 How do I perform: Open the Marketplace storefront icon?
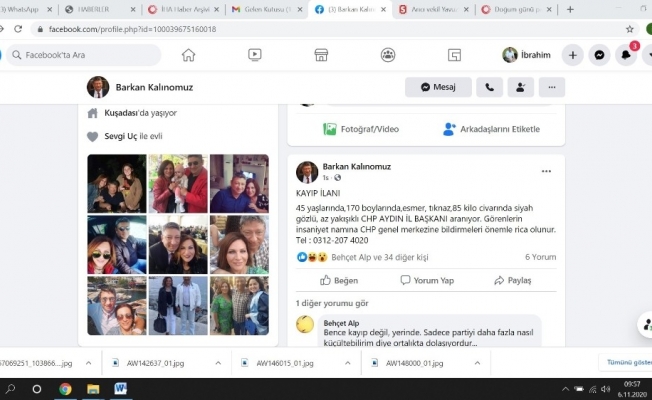point(321,55)
